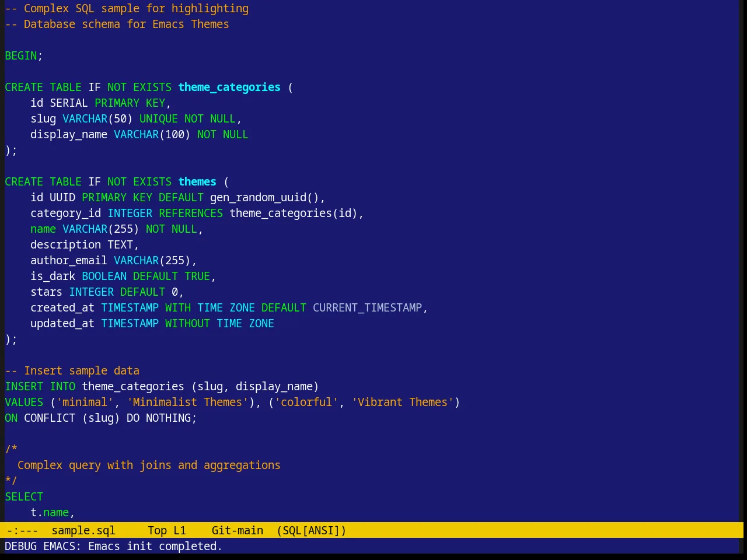Click 'UNIQUE' on the slug line

tap(159, 118)
